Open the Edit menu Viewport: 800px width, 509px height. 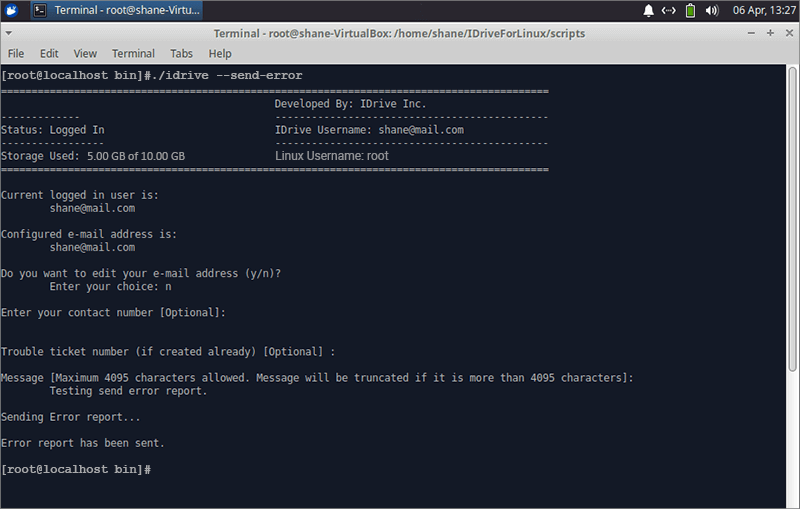(x=49, y=54)
